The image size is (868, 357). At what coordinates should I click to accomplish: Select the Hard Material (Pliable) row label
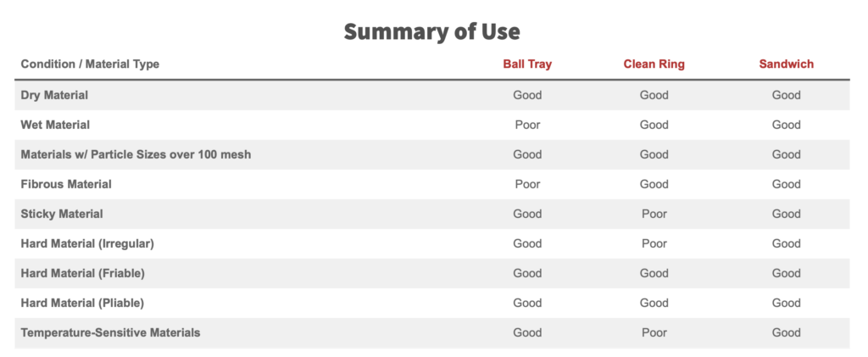(82, 304)
